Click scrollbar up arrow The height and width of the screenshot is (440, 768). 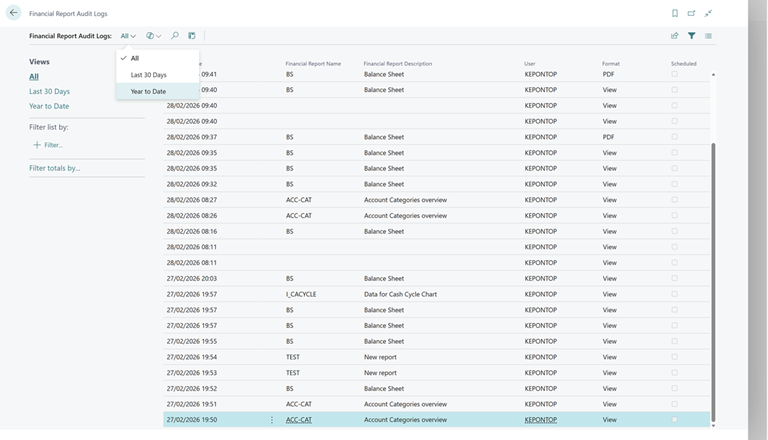coord(713,74)
